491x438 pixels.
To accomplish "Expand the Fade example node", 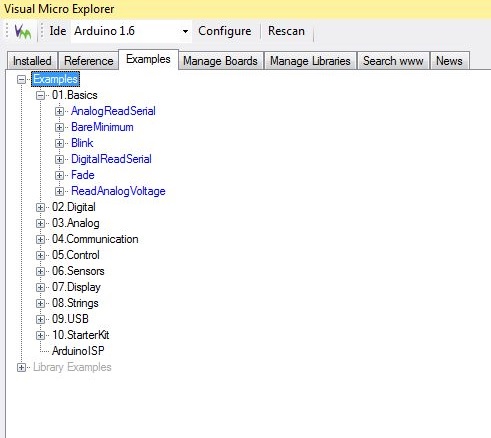I will 59,175.
